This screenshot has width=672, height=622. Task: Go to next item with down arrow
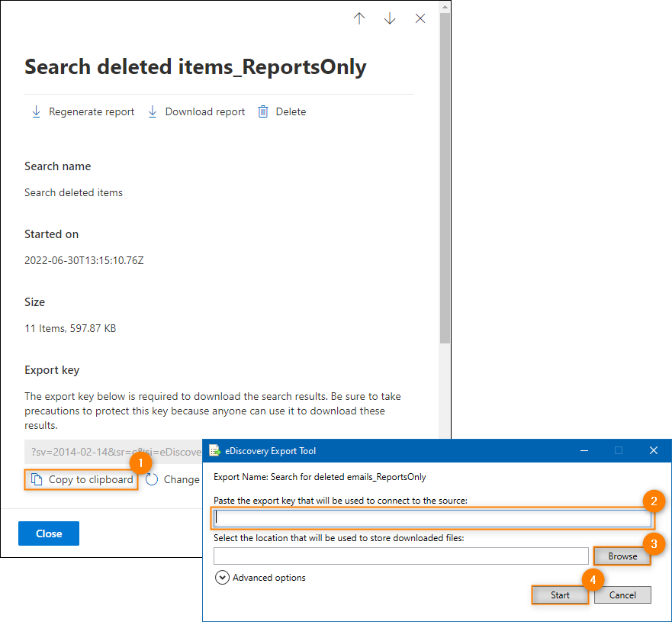[390, 18]
